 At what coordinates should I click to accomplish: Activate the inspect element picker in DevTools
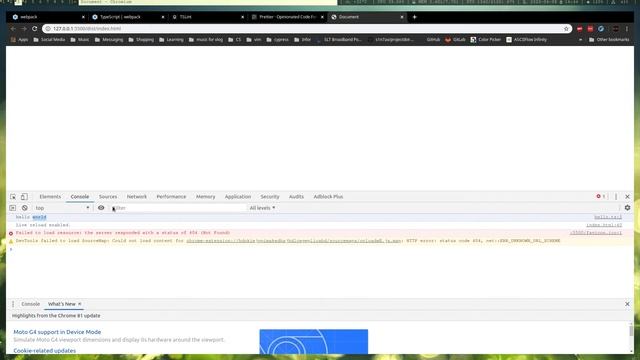click(13, 197)
